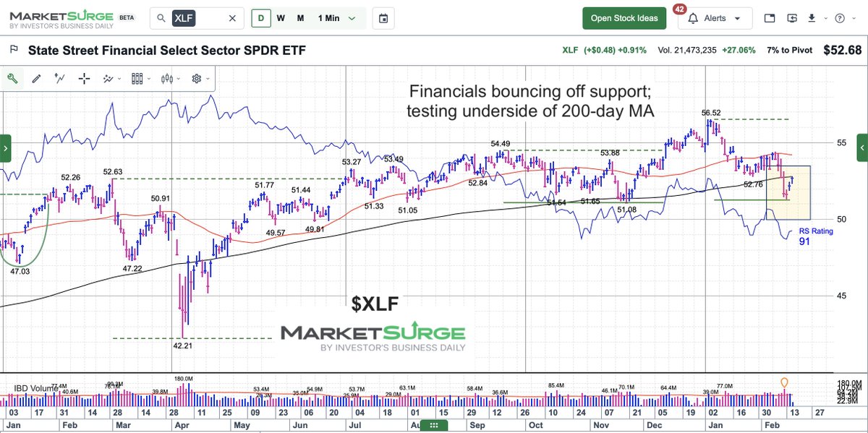Open the gear settings dropdown

200,79
